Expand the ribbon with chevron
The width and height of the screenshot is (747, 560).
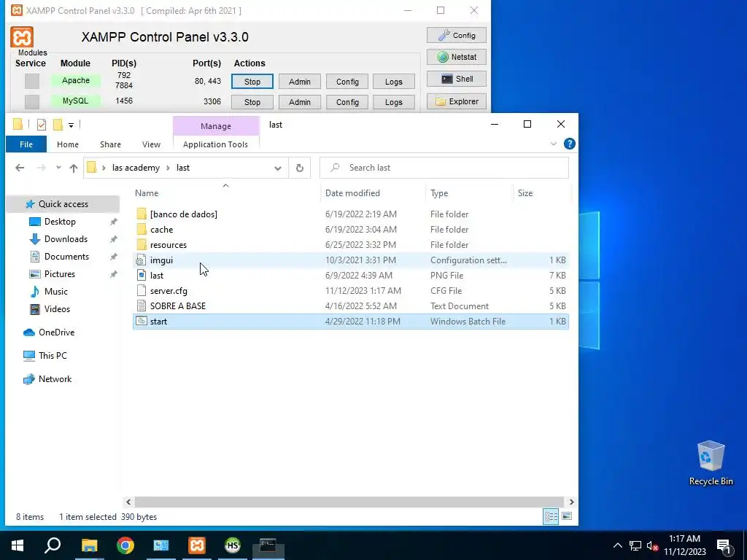point(554,144)
